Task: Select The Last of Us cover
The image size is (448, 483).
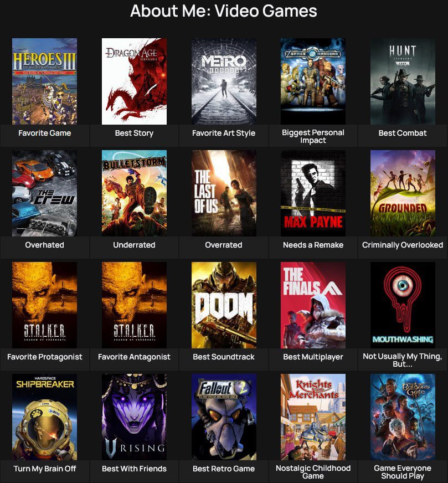Action: 224,193
